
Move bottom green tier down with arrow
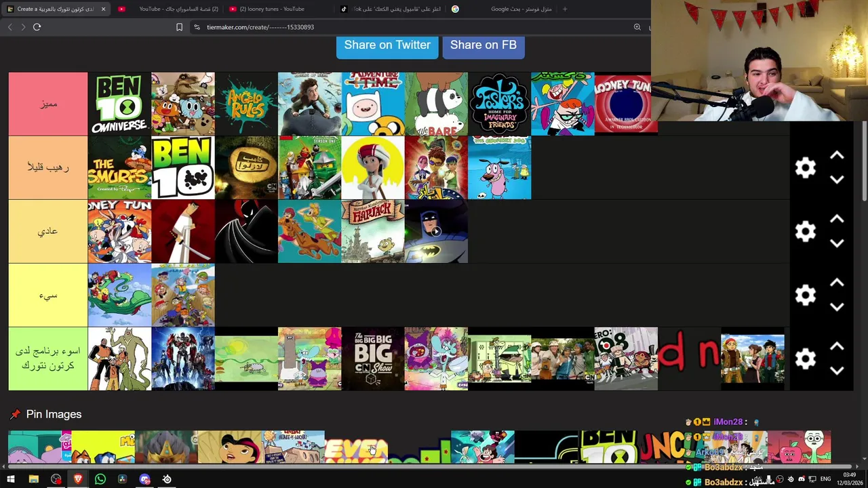coord(837,371)
